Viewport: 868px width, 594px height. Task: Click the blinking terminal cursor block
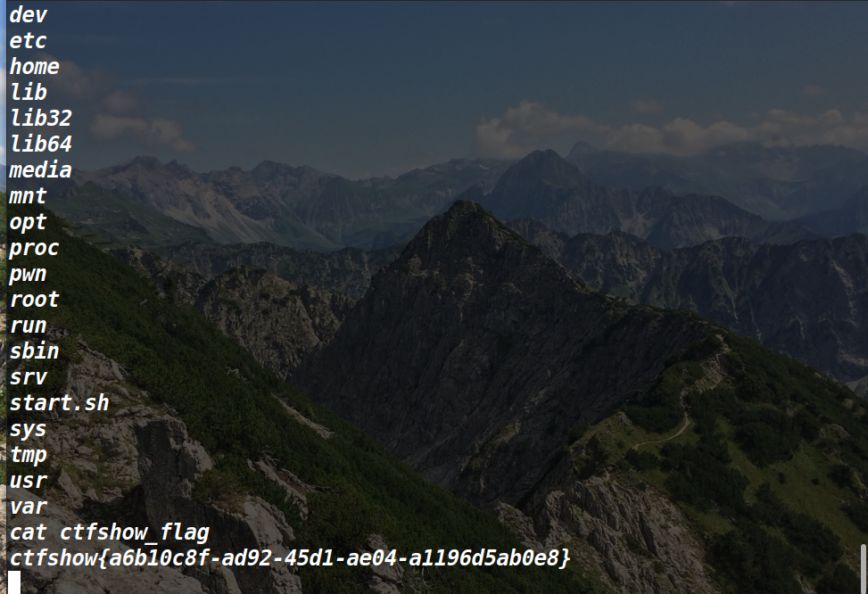click(x=15, y=582)
